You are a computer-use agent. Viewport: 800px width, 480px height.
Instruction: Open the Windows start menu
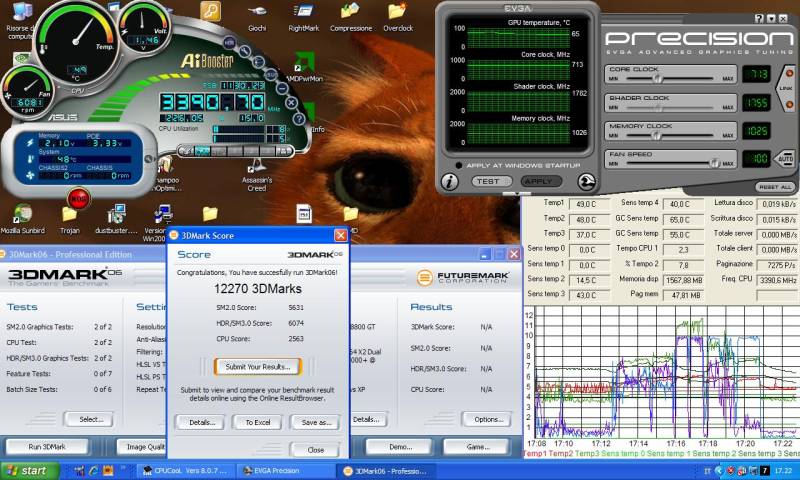click(x=30, y=470)
